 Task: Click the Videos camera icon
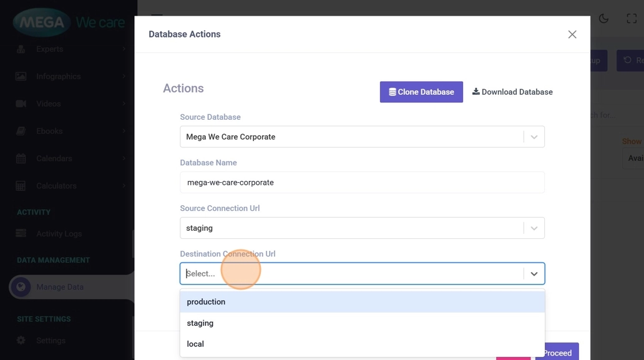tap(21, 104)
